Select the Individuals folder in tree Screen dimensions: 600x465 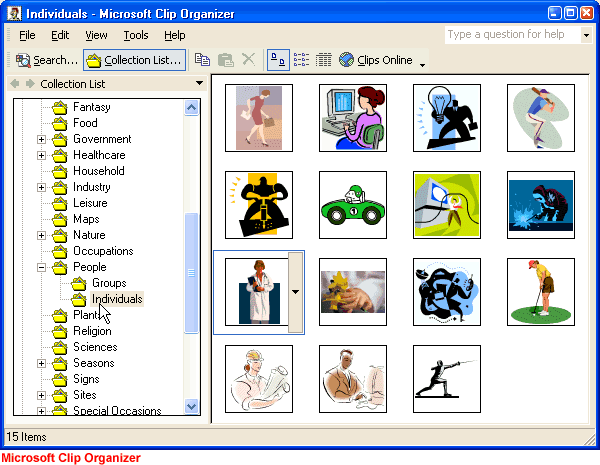pos(116,299)
